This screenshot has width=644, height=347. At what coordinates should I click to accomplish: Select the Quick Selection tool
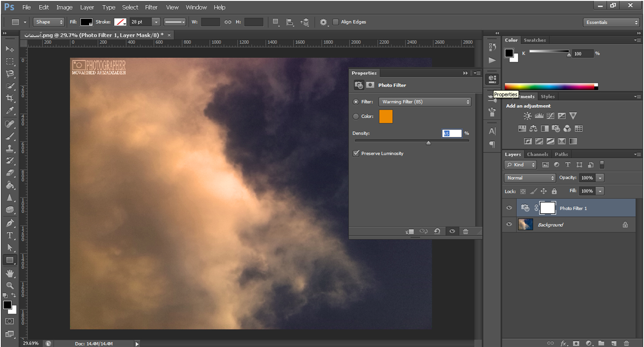click(10, 86)
